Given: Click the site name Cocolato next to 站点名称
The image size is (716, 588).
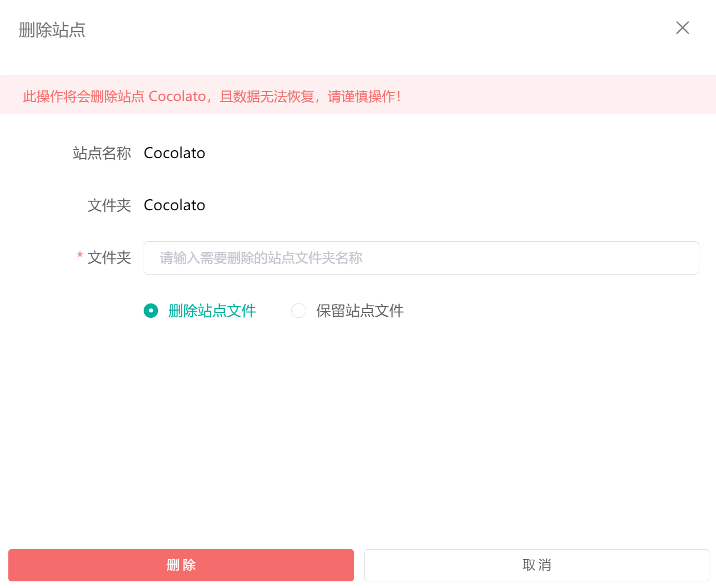Looking at the screenshot, I should [x=174, y=153].
